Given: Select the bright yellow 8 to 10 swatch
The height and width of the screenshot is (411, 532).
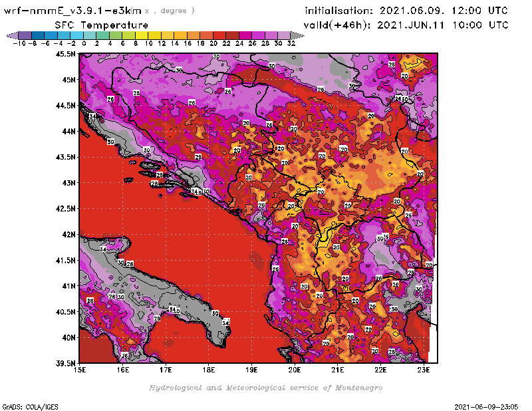Looking at the screenshot, I should 142,35.
